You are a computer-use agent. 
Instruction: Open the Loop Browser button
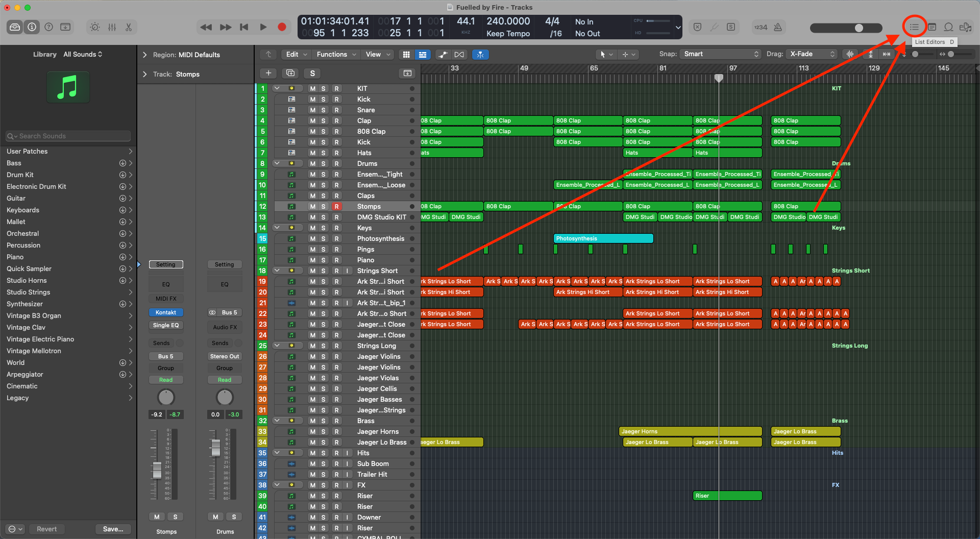(x=948, y=27)
